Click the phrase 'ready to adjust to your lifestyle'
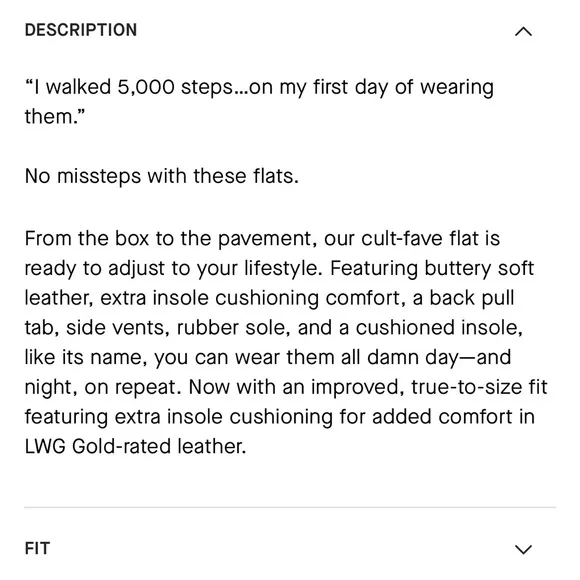 [x=171, y=268]
